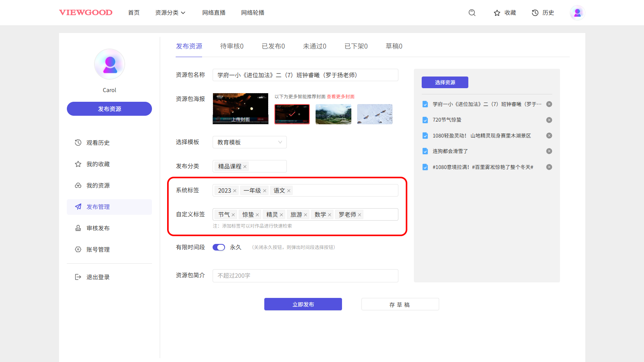This screenshot has height=362, width=644.
Task: Open 历史 clock icon in header
Action: (535, 13)
